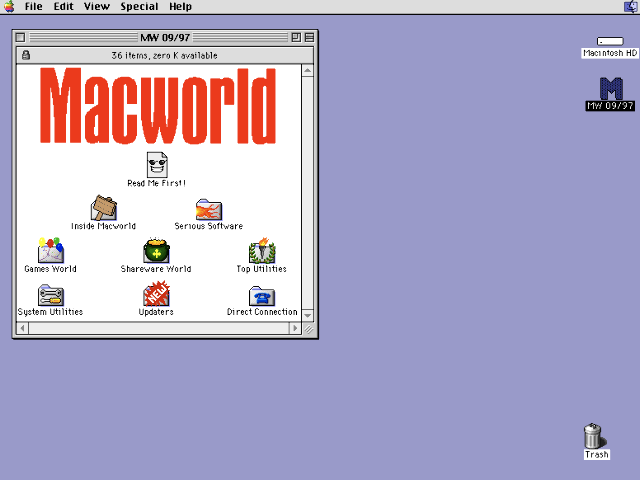Screen dimensions: 640x480
Task: Click the MW 09/97 CD icon on desktop
Action: [611, 89]
